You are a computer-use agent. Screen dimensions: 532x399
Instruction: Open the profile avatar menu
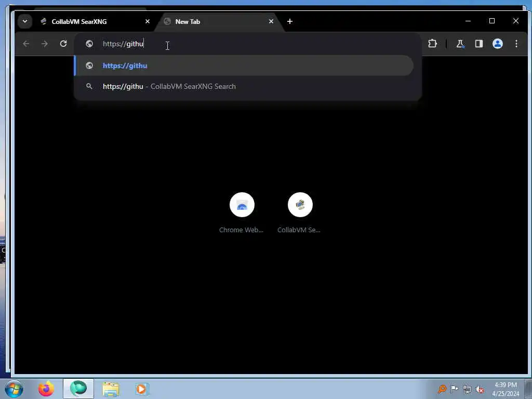pos(497,44)
